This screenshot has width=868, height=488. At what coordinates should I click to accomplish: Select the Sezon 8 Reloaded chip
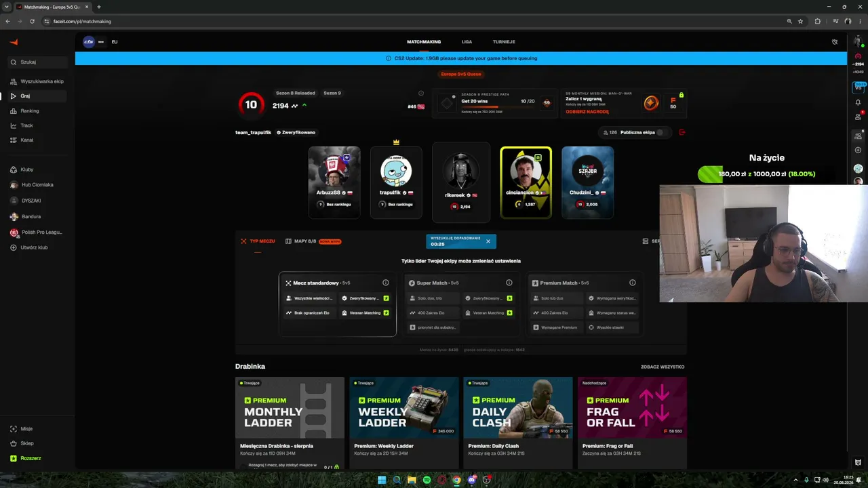[295, 93]
